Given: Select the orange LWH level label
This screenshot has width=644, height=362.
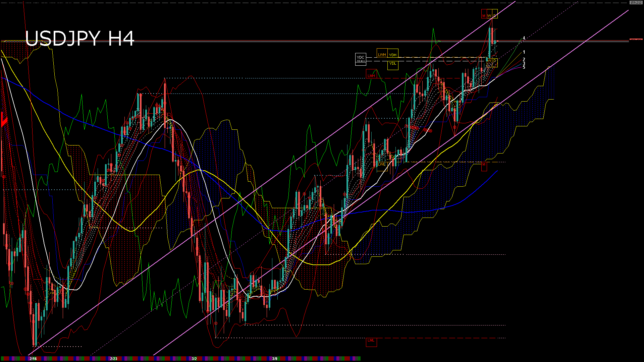Looking at the screenshot, I should (382, 54).
